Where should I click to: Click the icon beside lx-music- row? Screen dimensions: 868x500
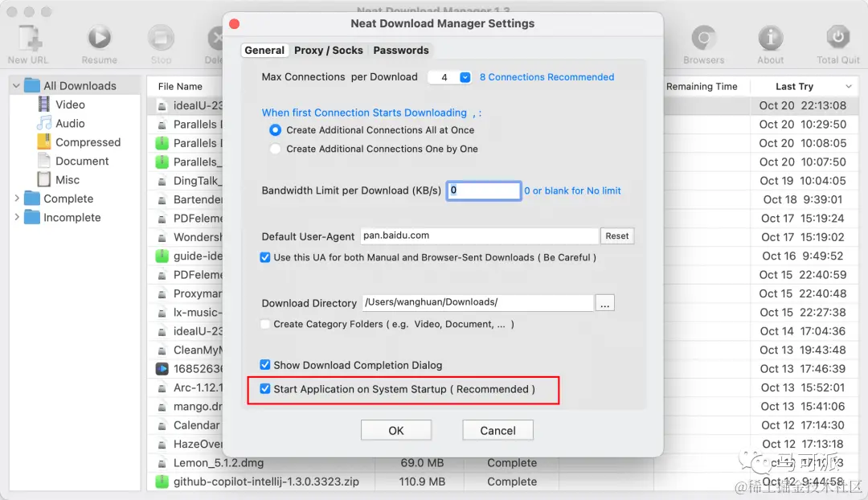(162, 312)
